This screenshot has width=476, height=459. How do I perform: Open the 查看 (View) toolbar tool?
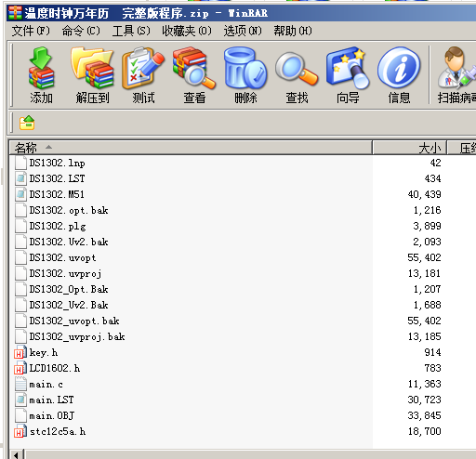pos(194,68)
